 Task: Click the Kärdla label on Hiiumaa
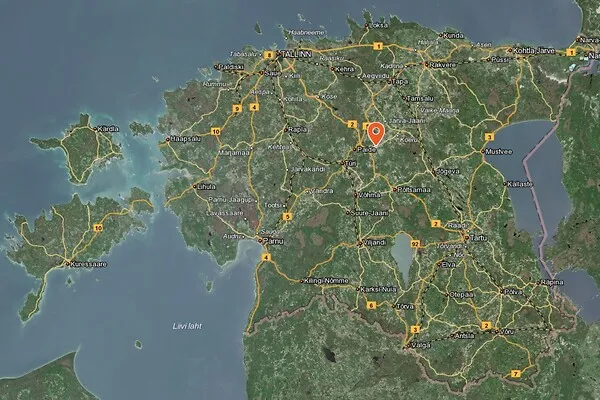click(x=108, y=129)
